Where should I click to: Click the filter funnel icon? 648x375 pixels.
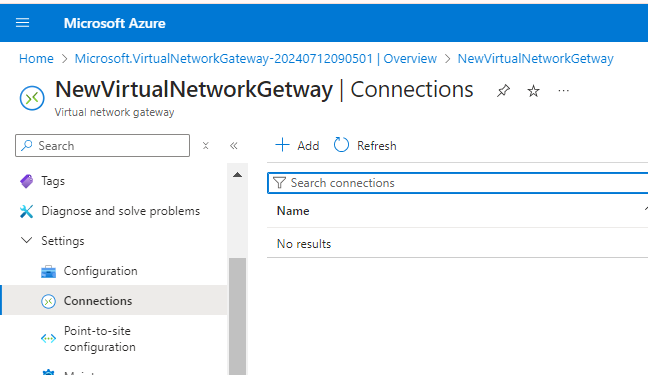(x=279, y=183)
